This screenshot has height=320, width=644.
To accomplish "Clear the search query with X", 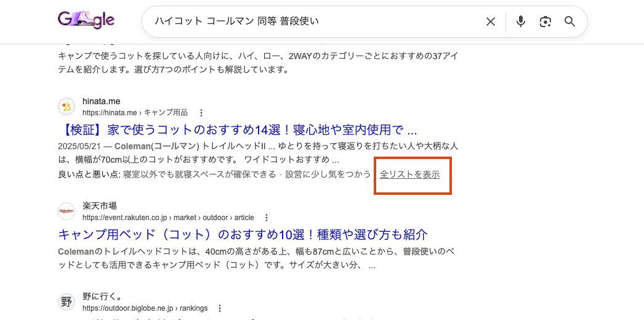I will pos(491,22).
